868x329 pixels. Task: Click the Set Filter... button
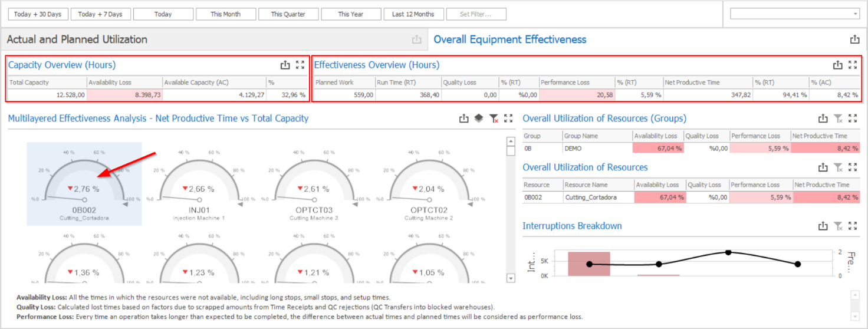click(475, 14)
